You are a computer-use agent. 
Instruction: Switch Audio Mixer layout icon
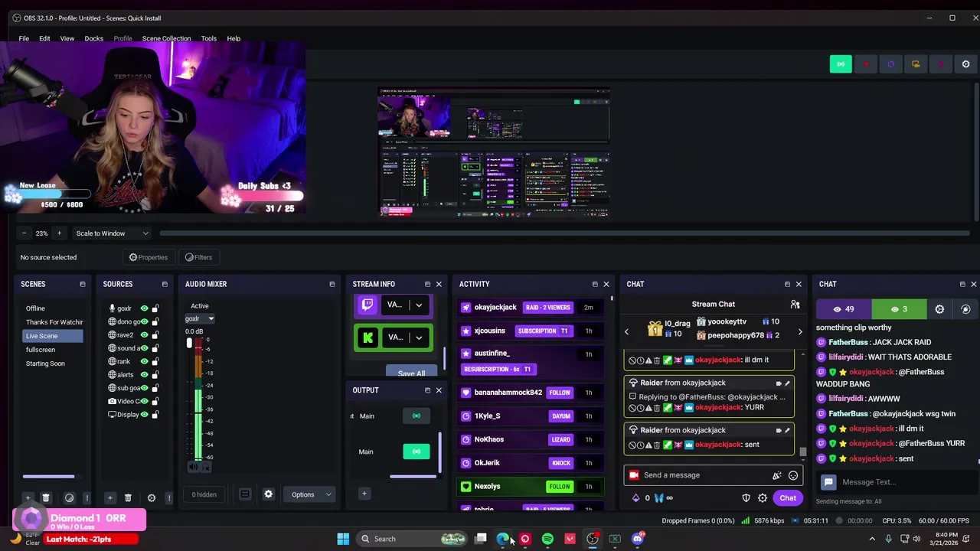click(245, 494)
